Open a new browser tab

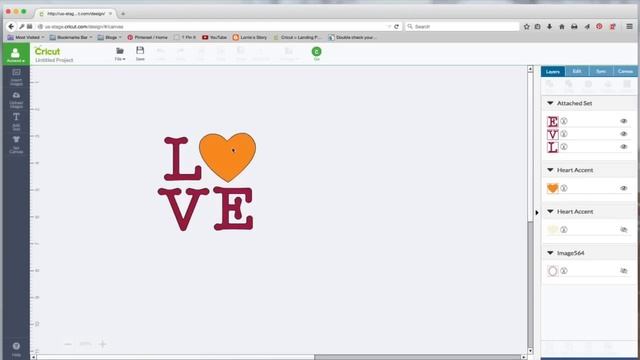[x=123, y=14]
